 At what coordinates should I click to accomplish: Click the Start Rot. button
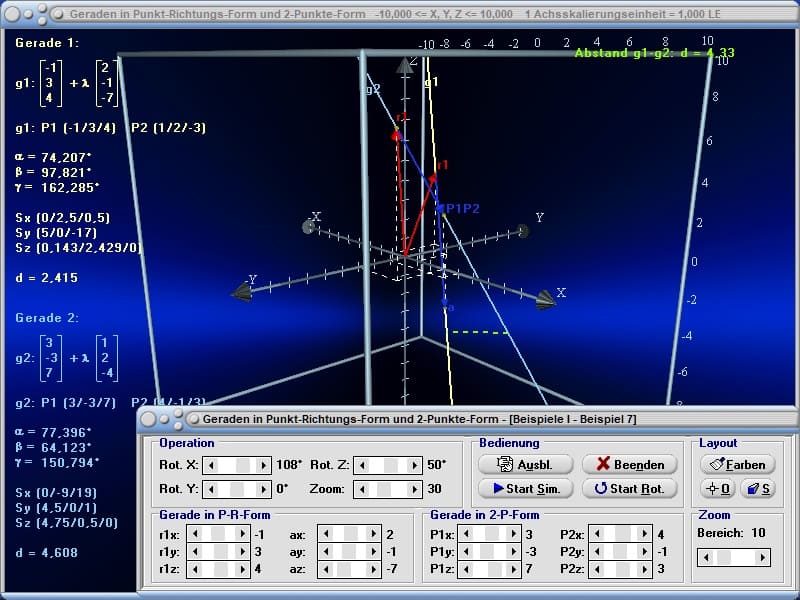[x=630, y=488]
